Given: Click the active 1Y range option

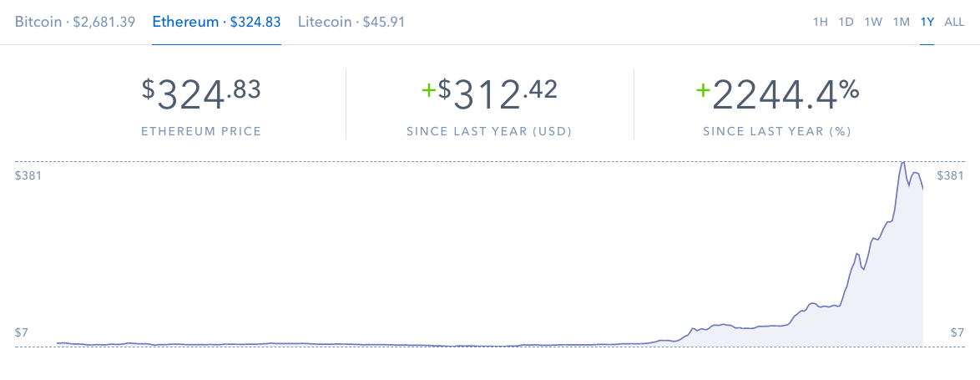Looking at the screenshot, I should click(x=927, y=23).
